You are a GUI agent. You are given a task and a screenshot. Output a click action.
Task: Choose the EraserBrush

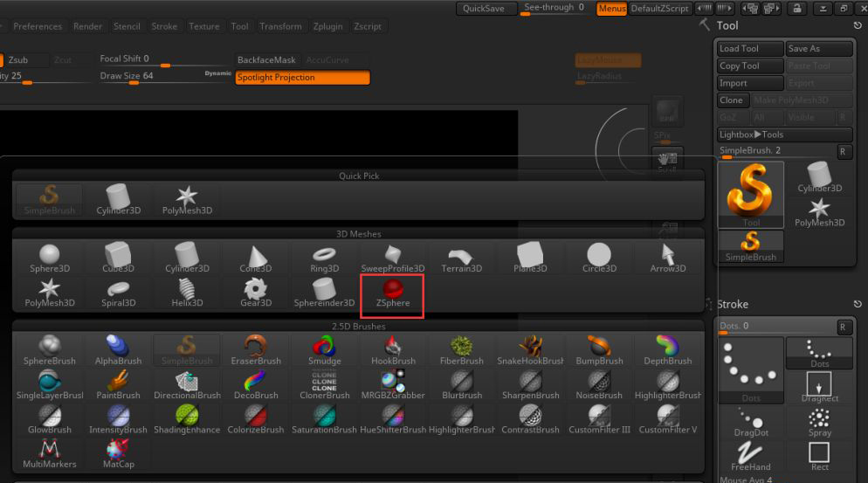(x=256, y=351)
